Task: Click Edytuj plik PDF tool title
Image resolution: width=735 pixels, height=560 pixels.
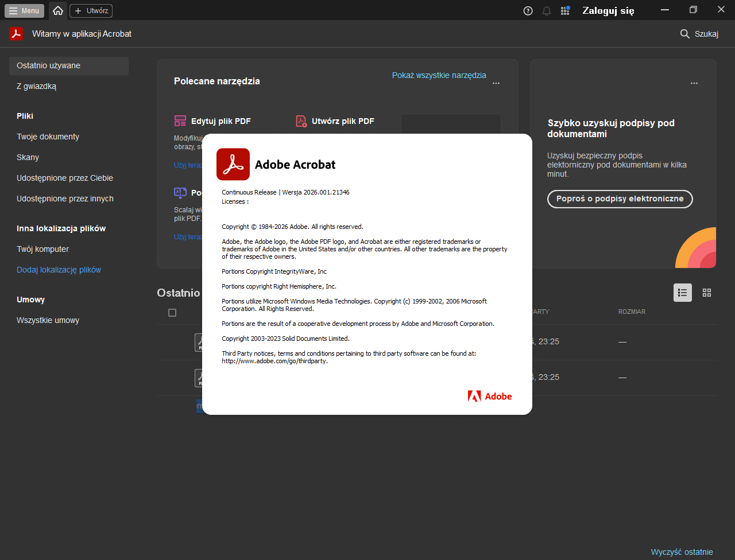Action: click(x=221, y=121)
